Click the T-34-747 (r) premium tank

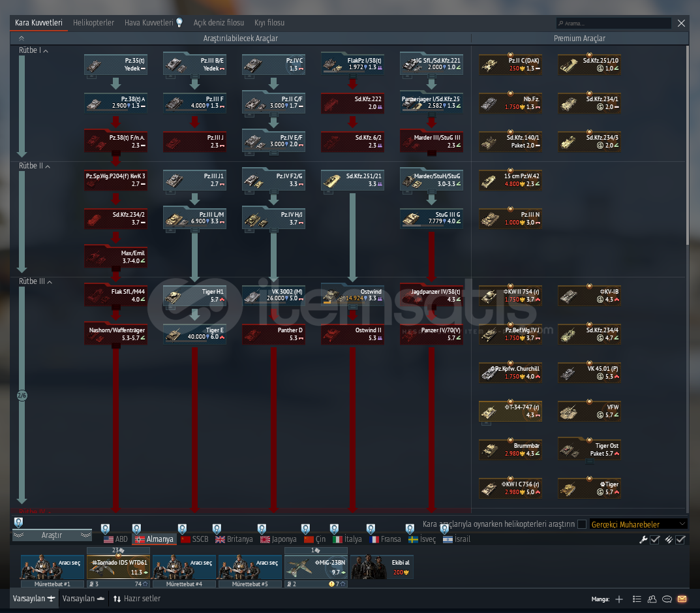[510, 411]
